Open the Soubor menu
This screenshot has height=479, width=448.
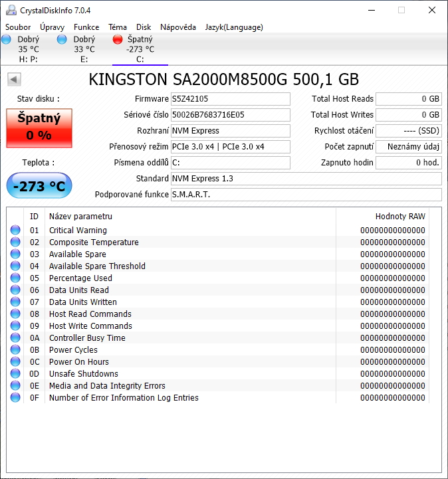18,27
